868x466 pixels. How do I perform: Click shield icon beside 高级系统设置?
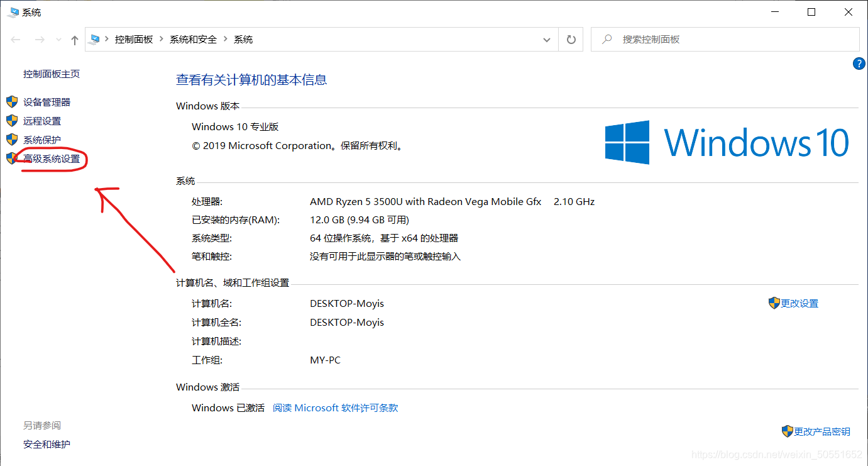tap(12, 158)
